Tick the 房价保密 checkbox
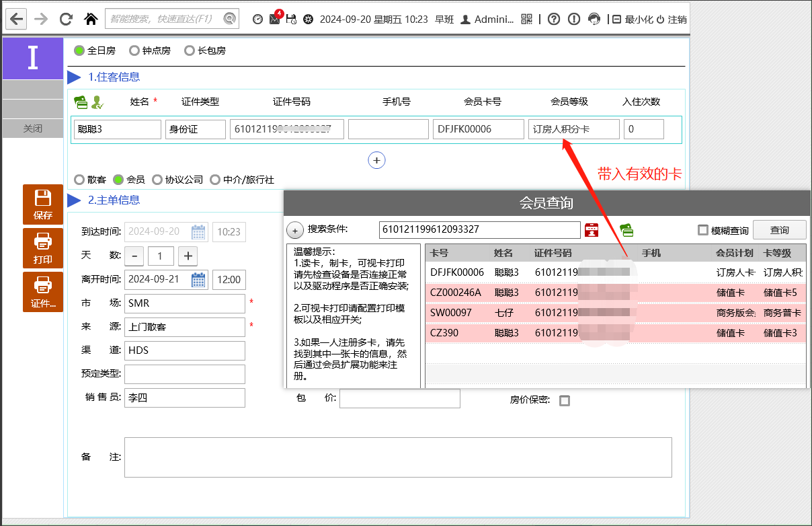The height and width of the screenshot is (526, 812). pyautogui.click(x=565, y=401)
